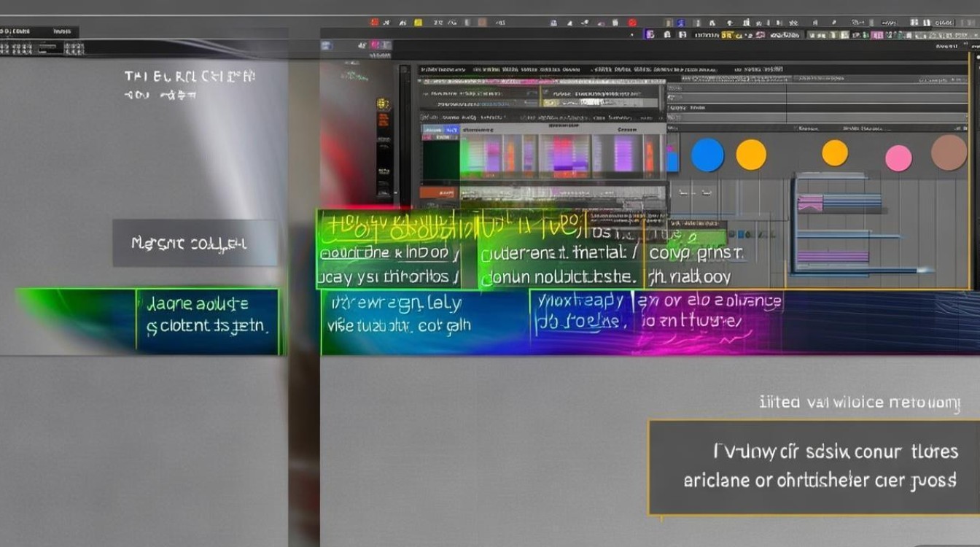Click the gray label box on left panel
980x547 pixels.
point(195,243)
